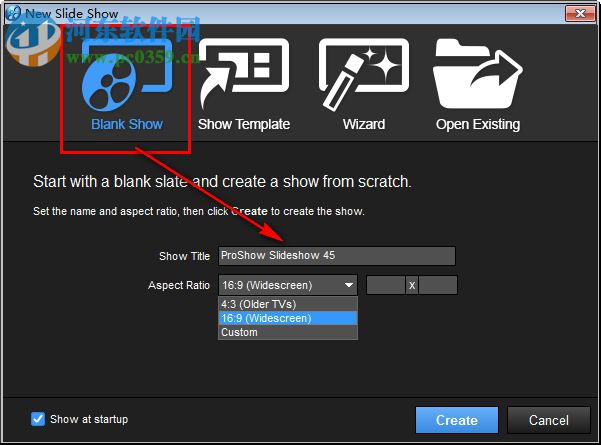601x445 pixels.
Task: Click the Aspect Ratio label
Action: 179,285
